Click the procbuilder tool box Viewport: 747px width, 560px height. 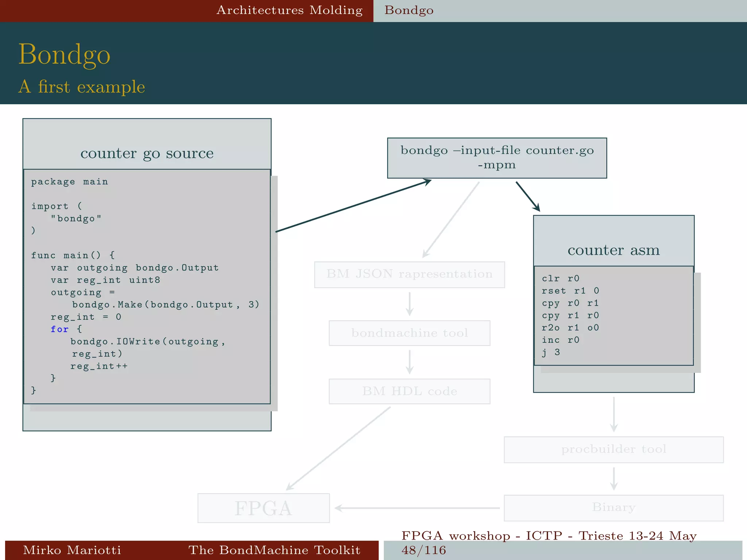point(614,449)
